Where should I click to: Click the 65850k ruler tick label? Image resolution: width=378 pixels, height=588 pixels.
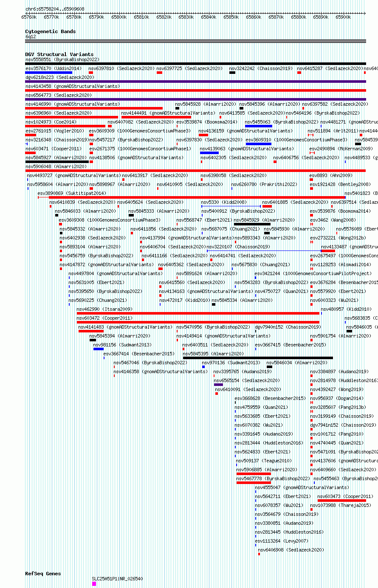click(x=231, y=17)
